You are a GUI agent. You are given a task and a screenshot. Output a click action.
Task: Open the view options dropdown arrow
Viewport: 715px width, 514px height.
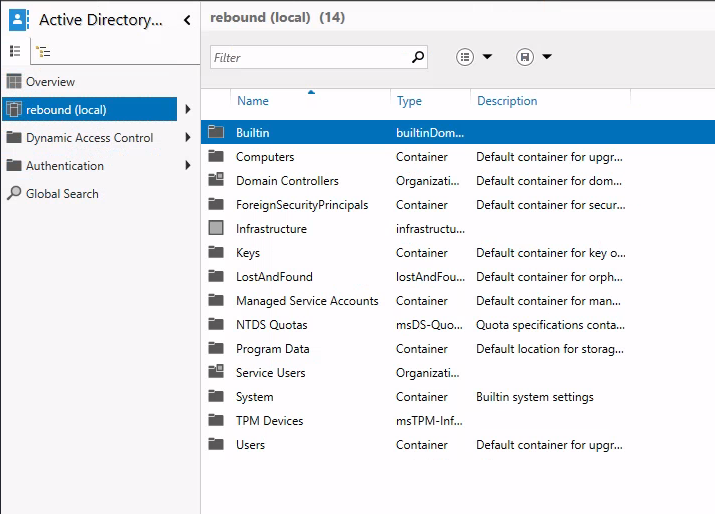487,57
